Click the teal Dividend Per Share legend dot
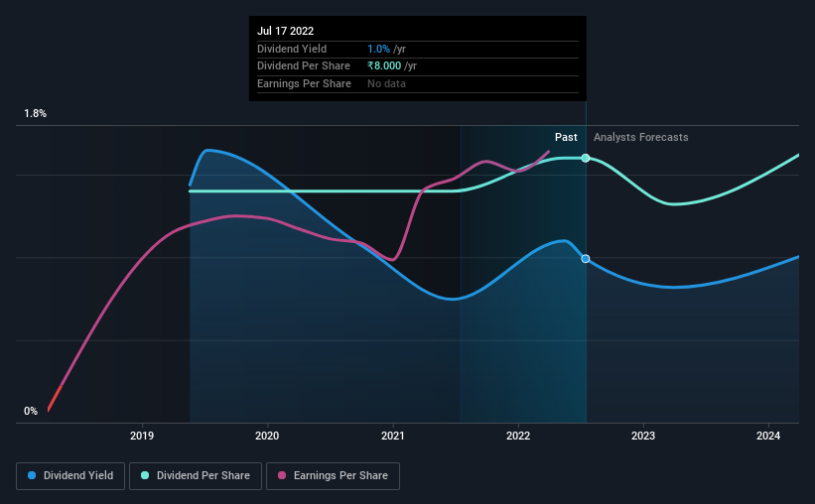The width and height of the screenshot is (815, 504). pyautogui.click(x=145, y=475)
